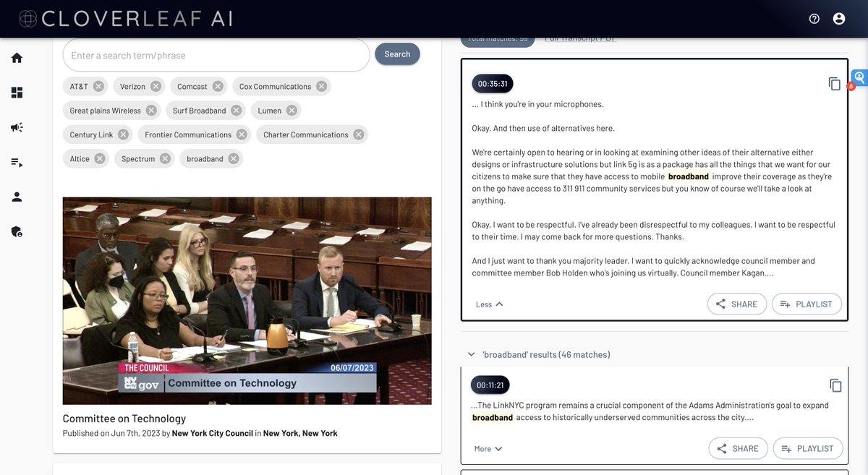Open the dashboard grid icon in the sidebar

16,92
